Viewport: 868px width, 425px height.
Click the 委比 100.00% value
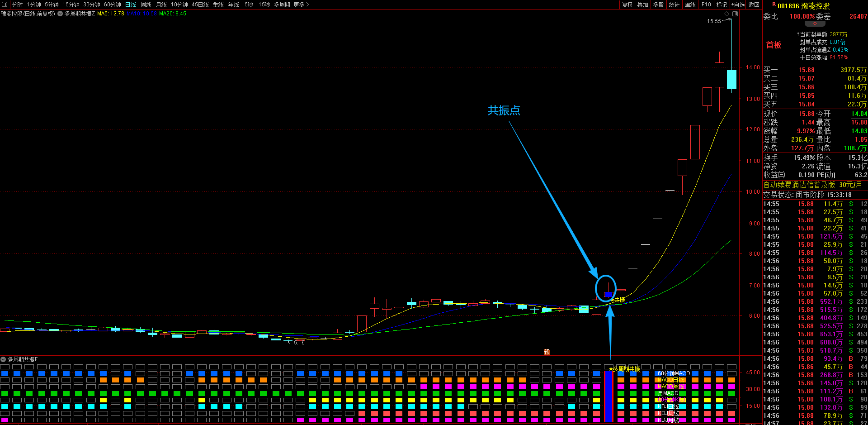pyautogui.click(x=802, y=16)
